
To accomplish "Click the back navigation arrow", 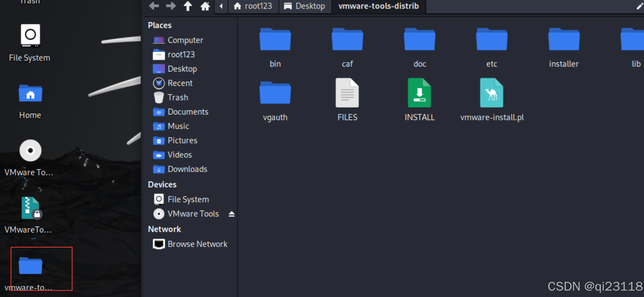I will [x=154, y=6].
